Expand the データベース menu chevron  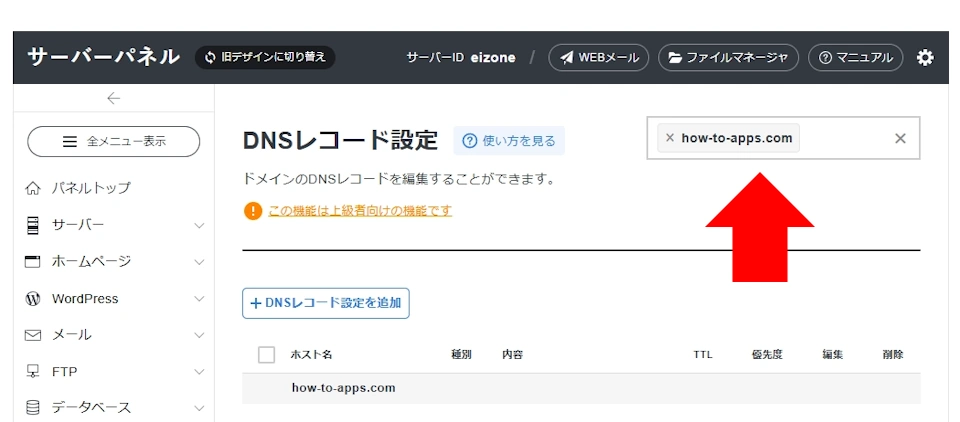tap(199, 408)
